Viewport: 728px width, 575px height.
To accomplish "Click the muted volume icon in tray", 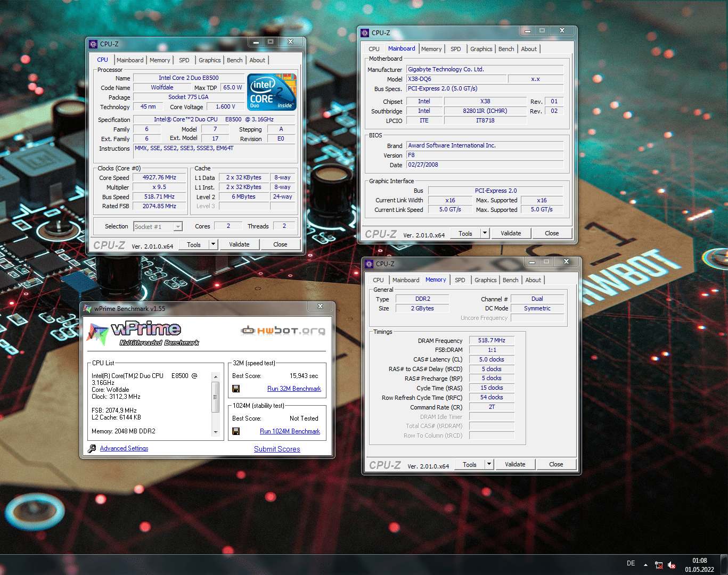I will (672, 565).
